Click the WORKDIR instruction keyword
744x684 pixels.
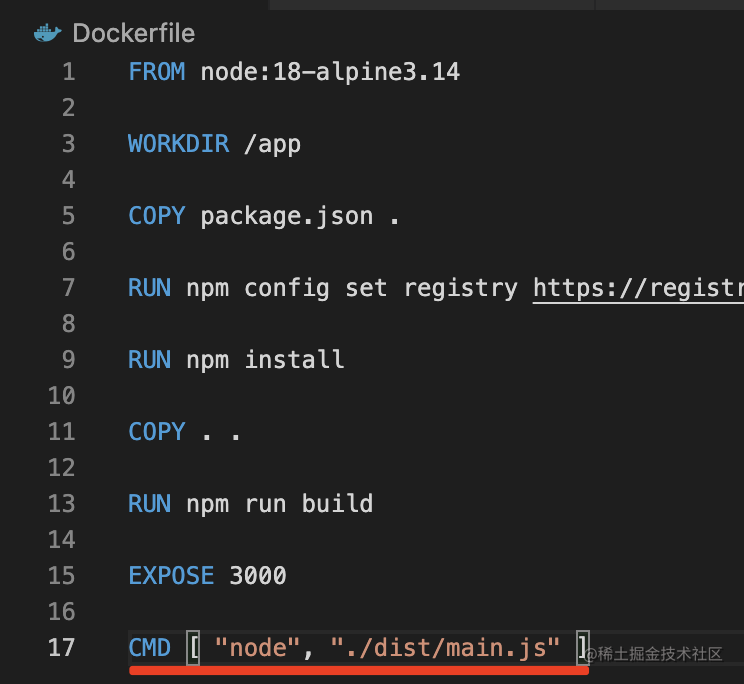[x=178, y=144]
